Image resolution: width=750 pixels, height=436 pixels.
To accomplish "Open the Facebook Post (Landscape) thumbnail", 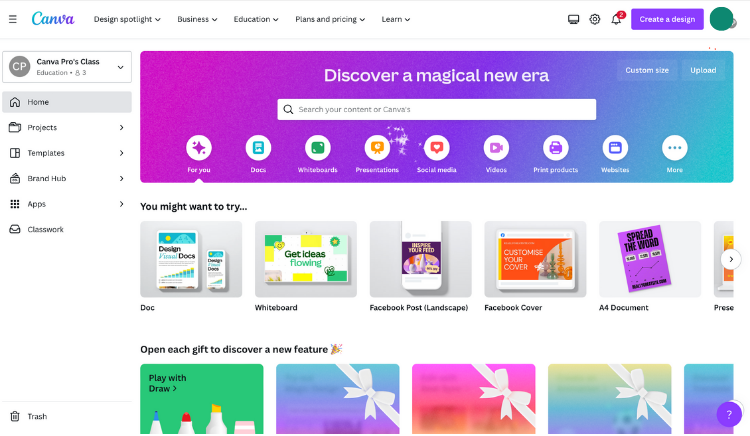I will [x=420, y=259].
